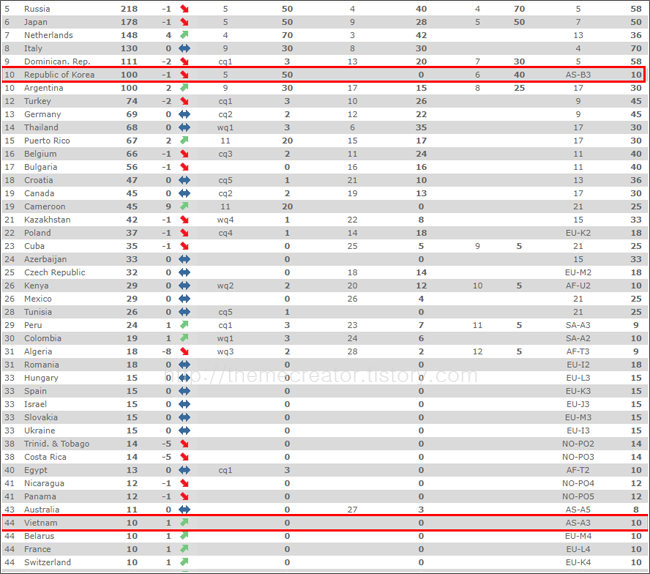Click the red down arrow in Cuba row
The image size is (650, 574).
coord(184,246)
